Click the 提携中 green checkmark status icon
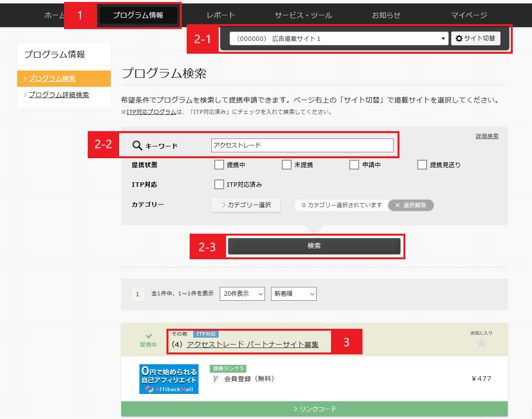Screen dimensions: 532x419 149,336
